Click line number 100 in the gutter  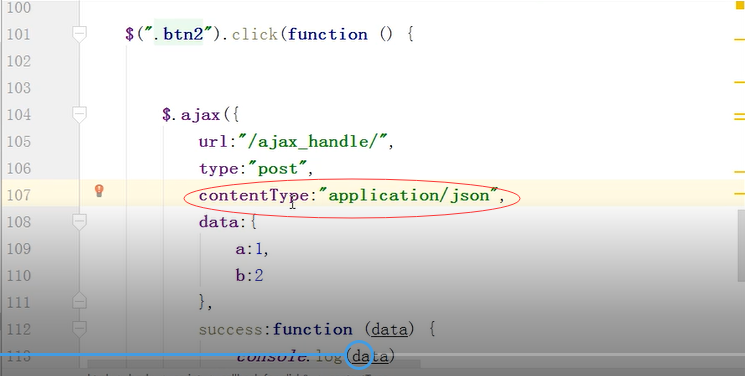click(x=19, y=8)
